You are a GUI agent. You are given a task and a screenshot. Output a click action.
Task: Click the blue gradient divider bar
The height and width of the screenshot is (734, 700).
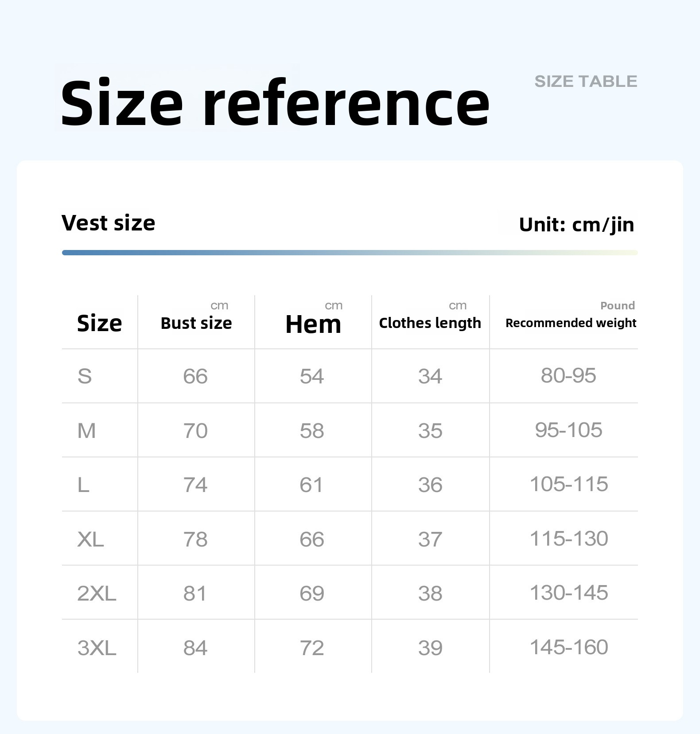tap(350, 253)
